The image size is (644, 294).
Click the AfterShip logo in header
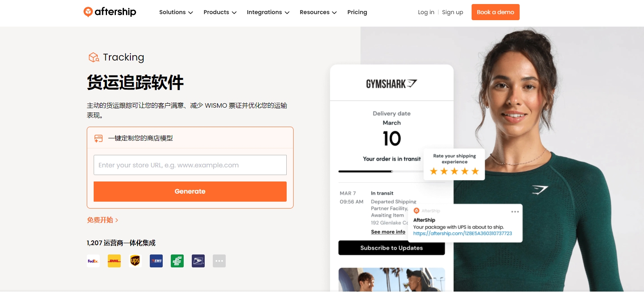tap(109, 12)
